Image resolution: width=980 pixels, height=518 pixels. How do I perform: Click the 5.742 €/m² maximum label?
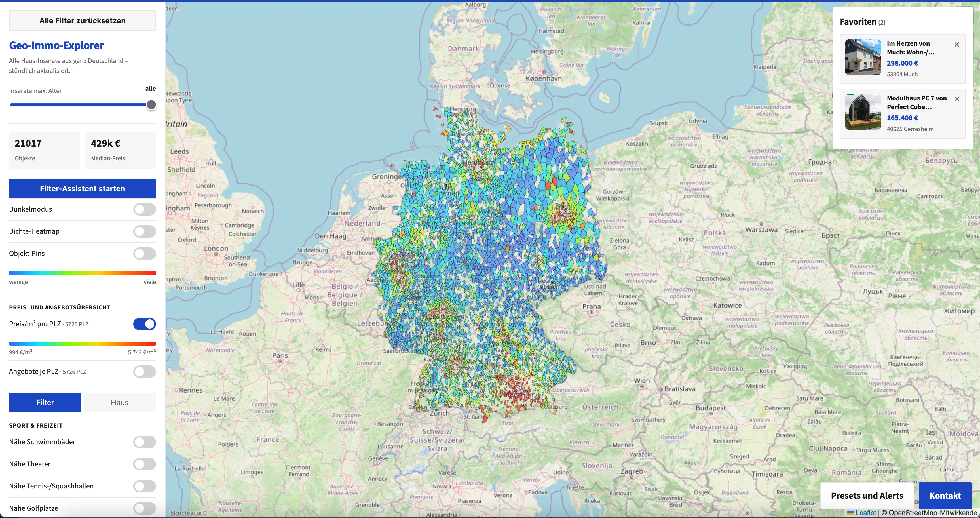click(142, 352)
